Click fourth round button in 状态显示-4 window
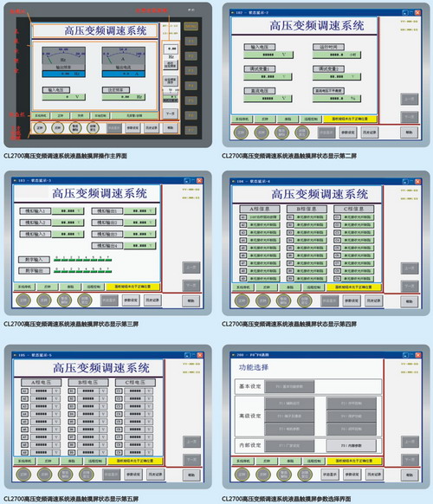This screenshot has height=504, width=433. [x=304, y=300]
